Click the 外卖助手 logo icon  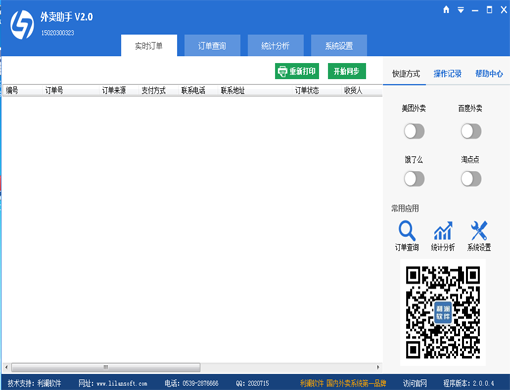(22, 24)
